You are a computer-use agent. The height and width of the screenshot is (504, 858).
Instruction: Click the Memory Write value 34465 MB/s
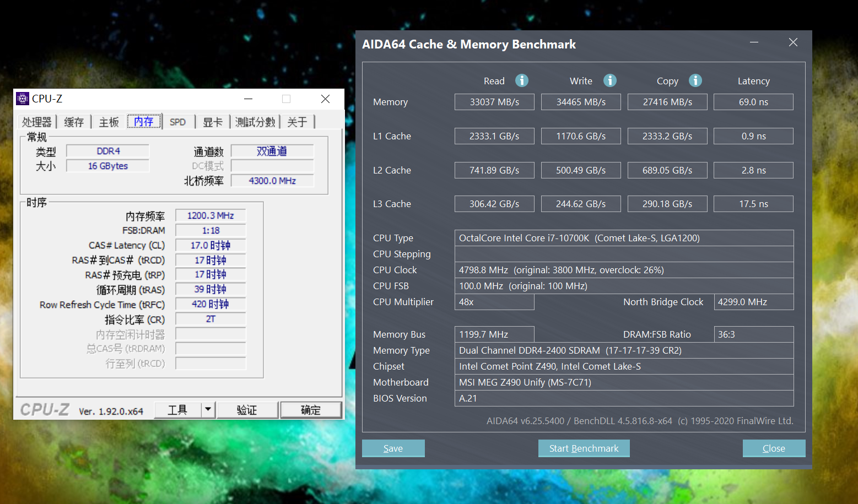581,102
